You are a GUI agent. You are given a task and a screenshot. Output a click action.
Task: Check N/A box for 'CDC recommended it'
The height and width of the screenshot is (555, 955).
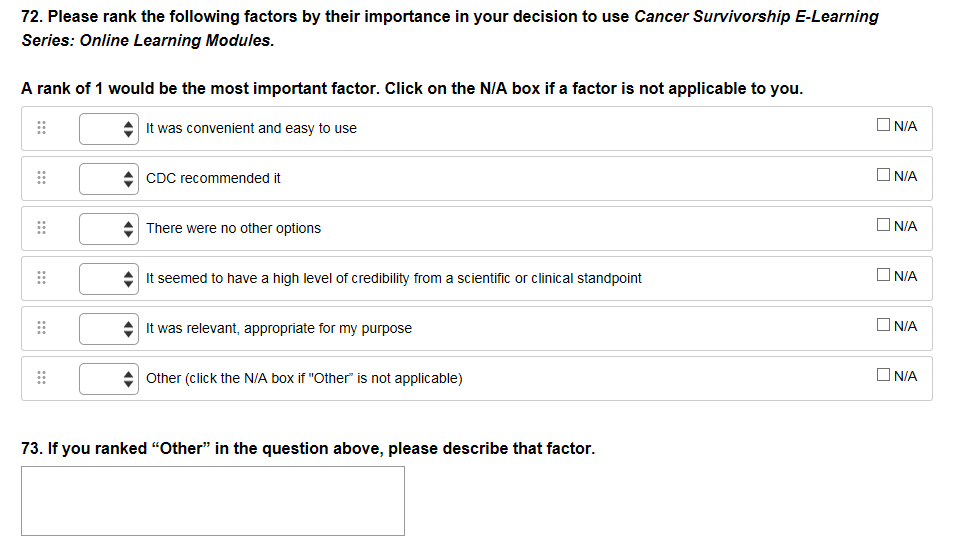(882, 176)
